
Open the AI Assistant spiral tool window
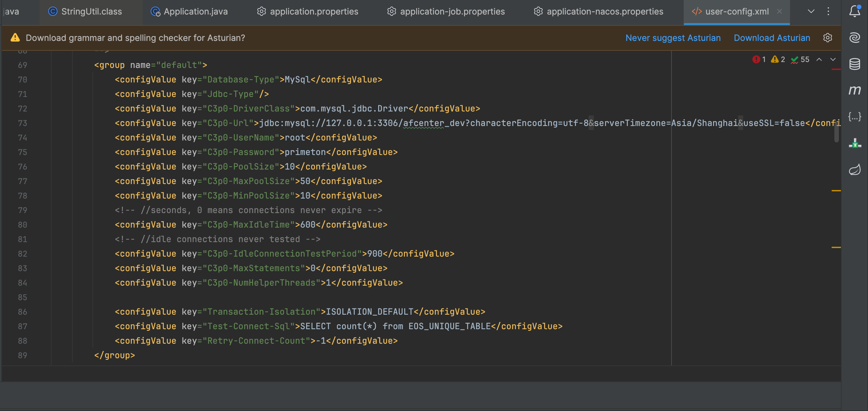[x=854, y=37]
